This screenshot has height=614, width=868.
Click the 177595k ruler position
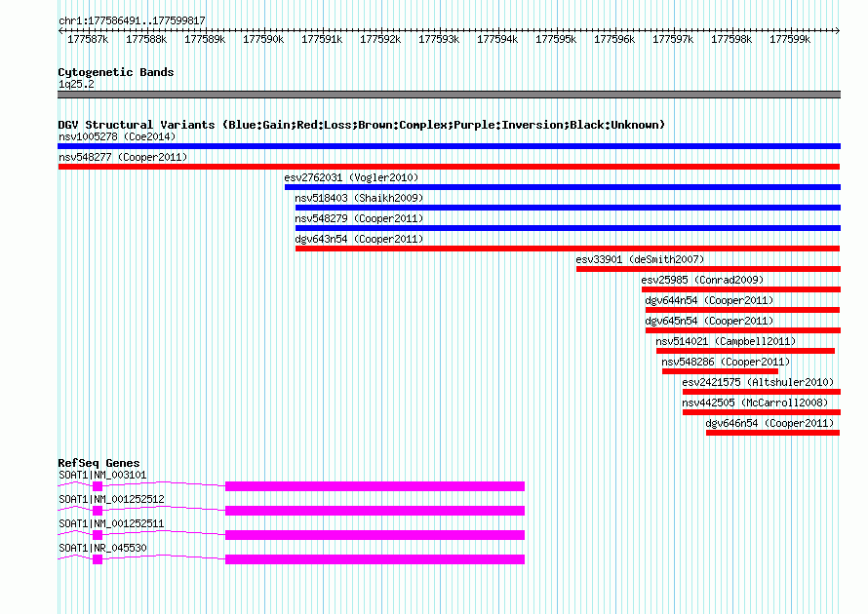556,39
